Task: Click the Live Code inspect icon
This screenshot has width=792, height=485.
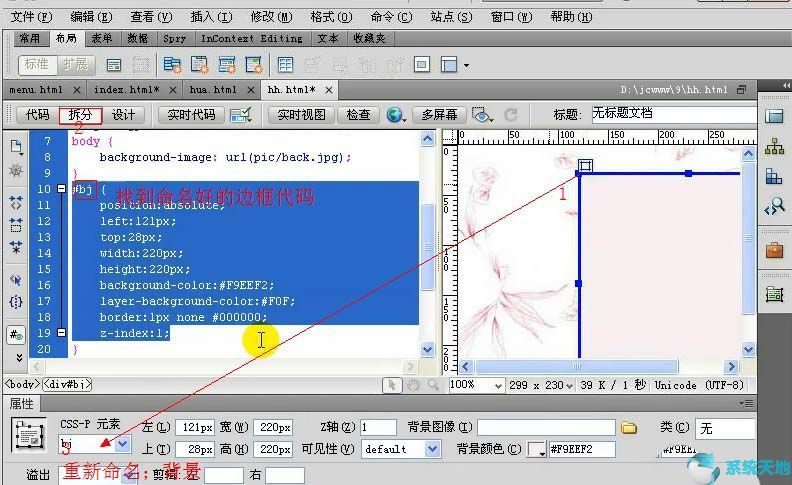Action: (241, 115)
